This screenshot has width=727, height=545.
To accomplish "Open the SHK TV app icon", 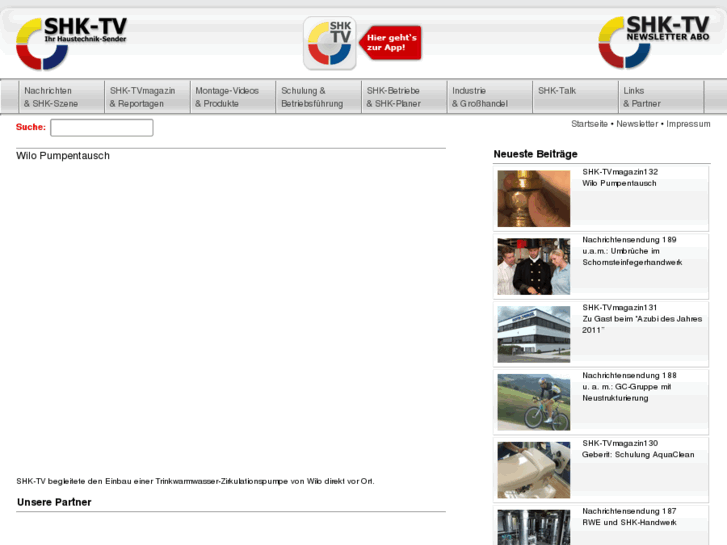I will pyautogui.click(x=330, y=43).
